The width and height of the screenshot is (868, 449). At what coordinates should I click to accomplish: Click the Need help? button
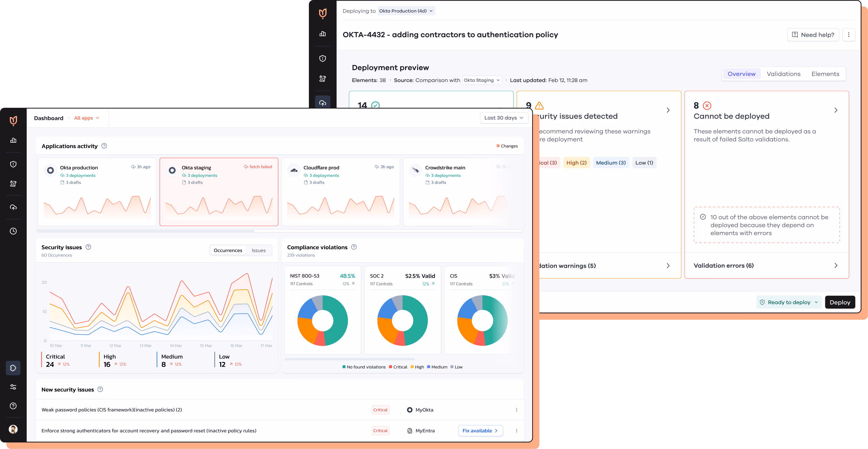(x=813, y=35)
